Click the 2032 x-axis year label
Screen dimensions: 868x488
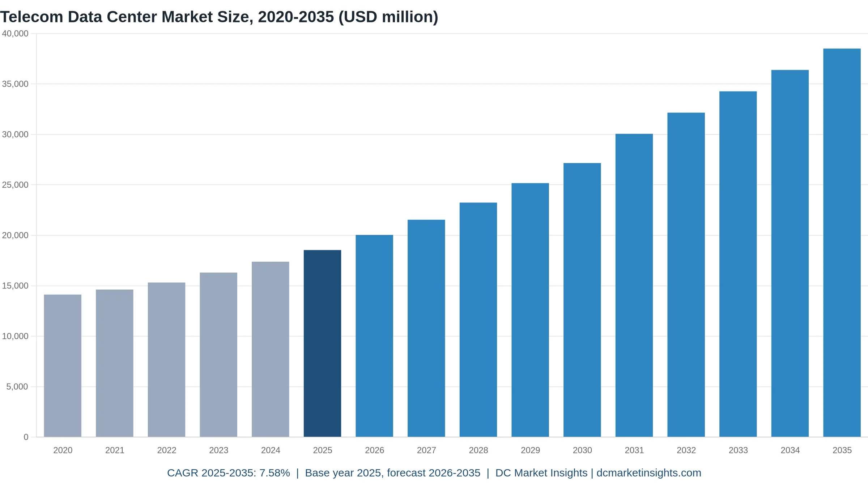click(686, 450)
